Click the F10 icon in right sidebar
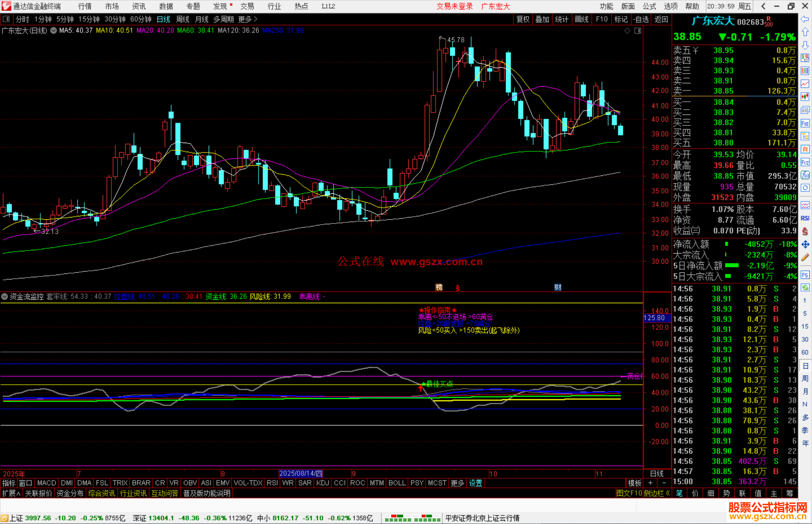 pyautogui.click(x=805, y=123)
